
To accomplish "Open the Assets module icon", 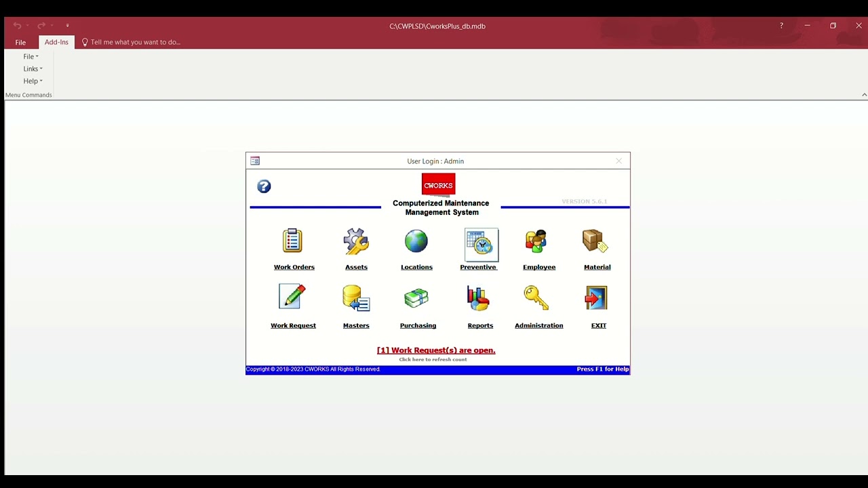I will (356, 241).
